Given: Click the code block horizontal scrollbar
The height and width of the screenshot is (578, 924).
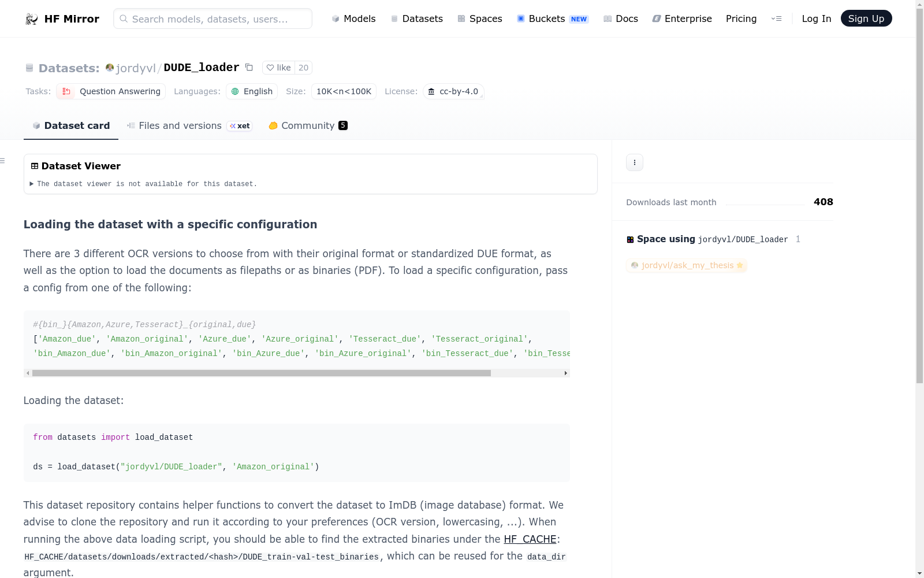Looking at the screenshot, I should pos(262,373).
